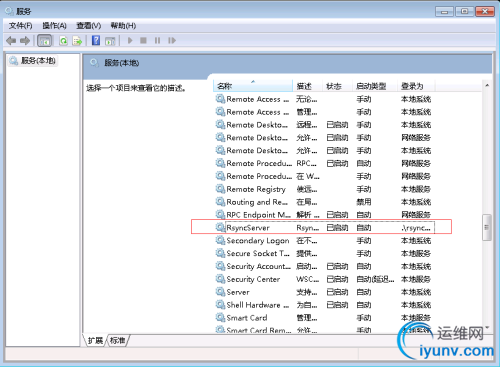Select the Shell Hardware service
The width and height of the screenshot is (500, 367).
click(323, 305)
